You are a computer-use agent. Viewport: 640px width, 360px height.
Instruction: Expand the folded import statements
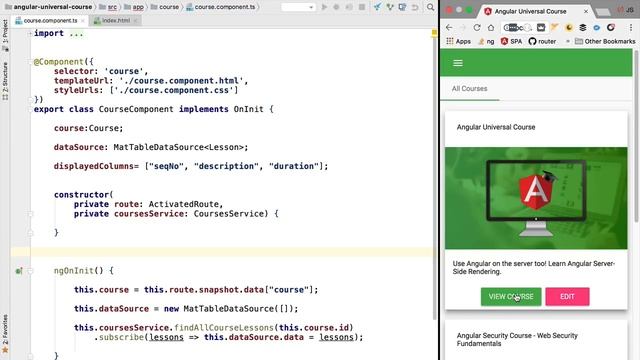click(x=30, y=33)
